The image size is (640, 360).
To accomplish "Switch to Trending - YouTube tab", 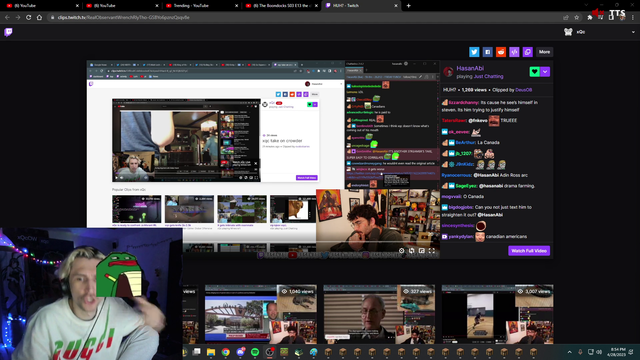I will [x=201, y=6].
